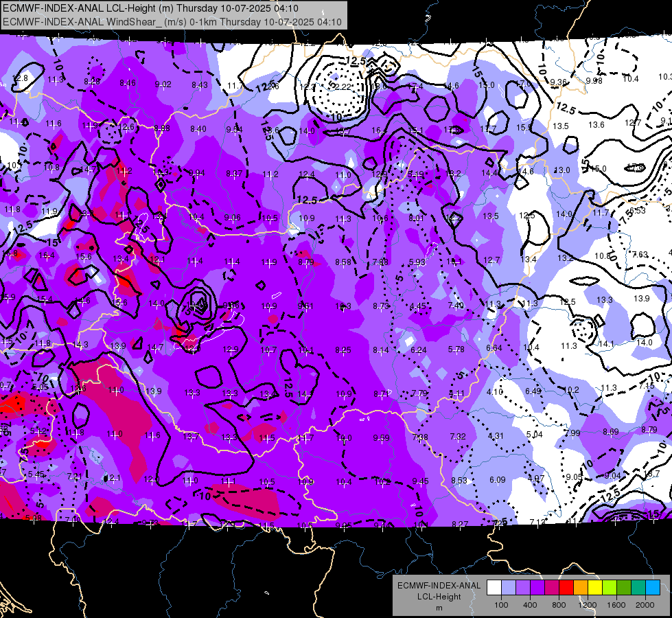Click the wind shear value 4.45
The height and width of the screenshot is (618, 672).
pyautogui.click(x=418, y=306)
